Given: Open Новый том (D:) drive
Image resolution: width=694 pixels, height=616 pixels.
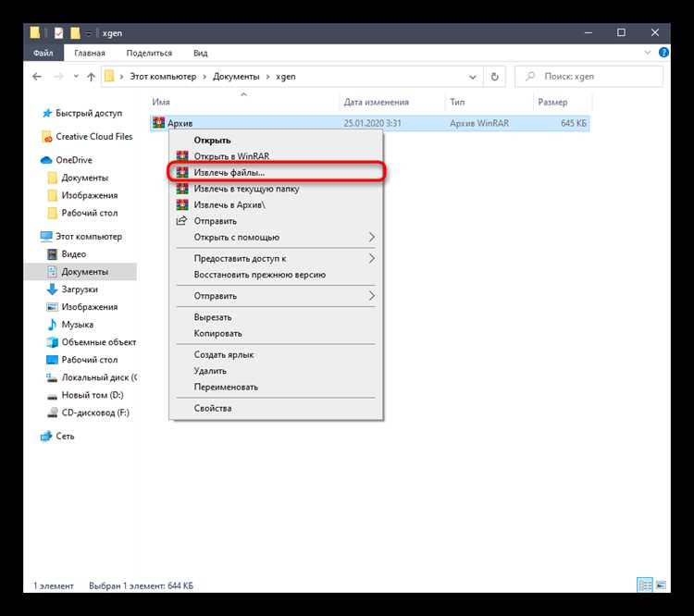Looking at the screenshot, I should click(85, 395).
